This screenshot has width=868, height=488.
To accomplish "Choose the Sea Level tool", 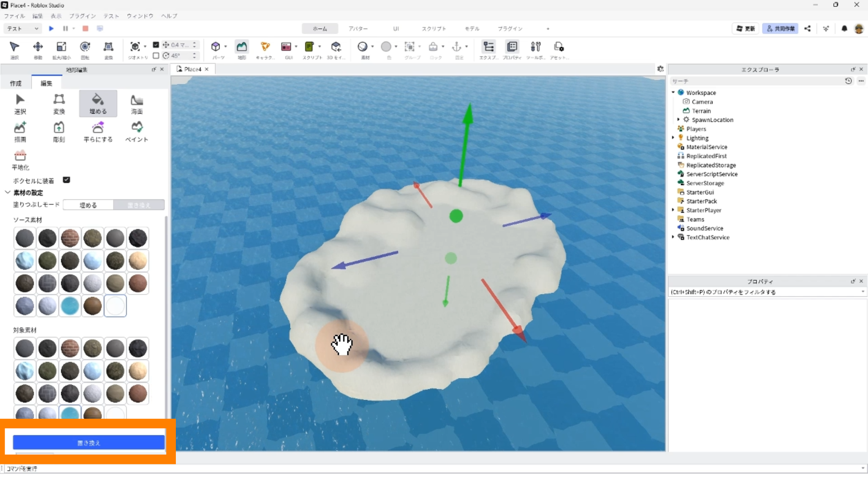I will [x=137, y=100].
